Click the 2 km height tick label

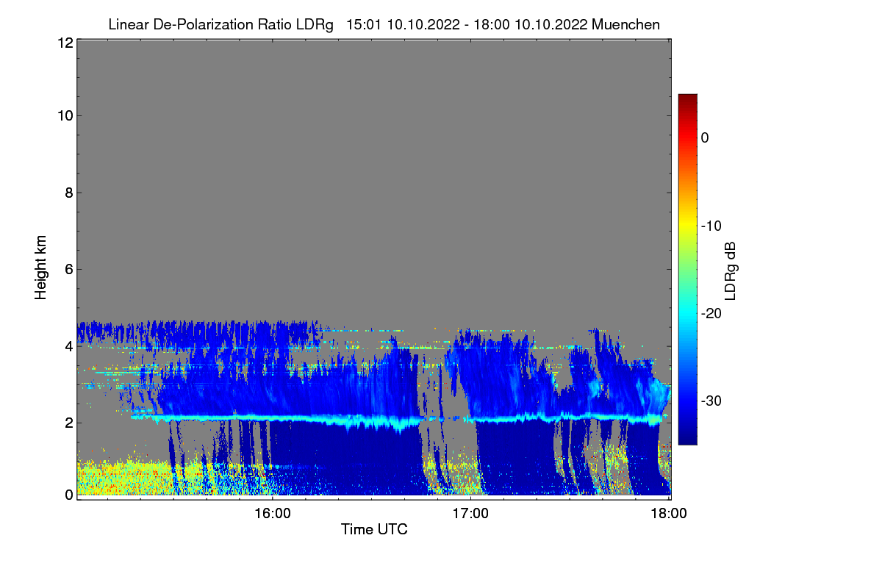[x=68, y=422]
